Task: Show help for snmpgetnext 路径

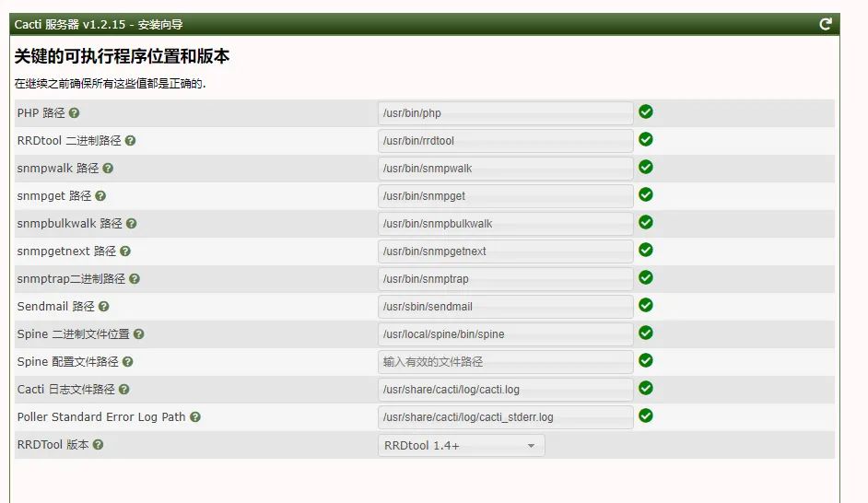Action: 125,251
